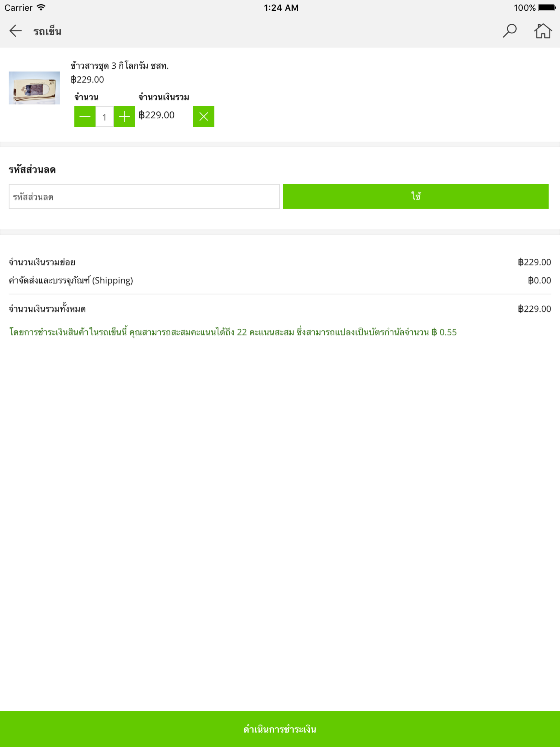Remove item with green X button
The image size is (560, 747).
[x=204, y=116]
